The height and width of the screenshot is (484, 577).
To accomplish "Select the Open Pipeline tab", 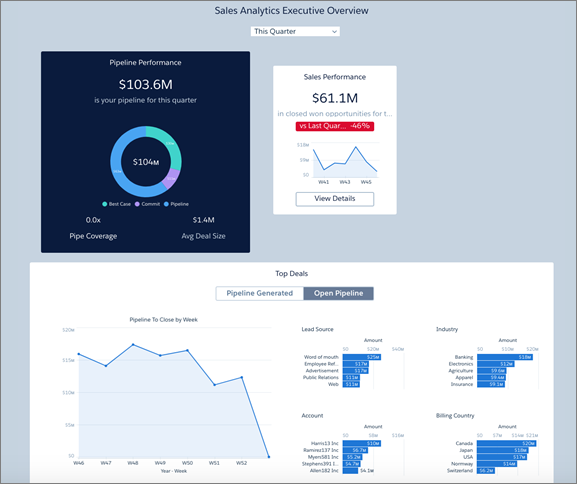I will [x=339, y=293].
